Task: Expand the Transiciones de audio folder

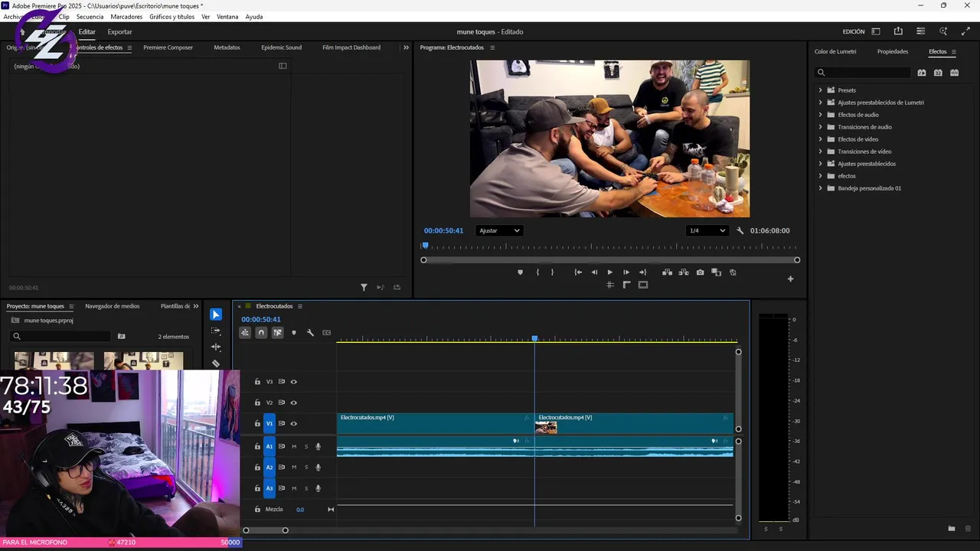Action: click(x=820, y=127)
